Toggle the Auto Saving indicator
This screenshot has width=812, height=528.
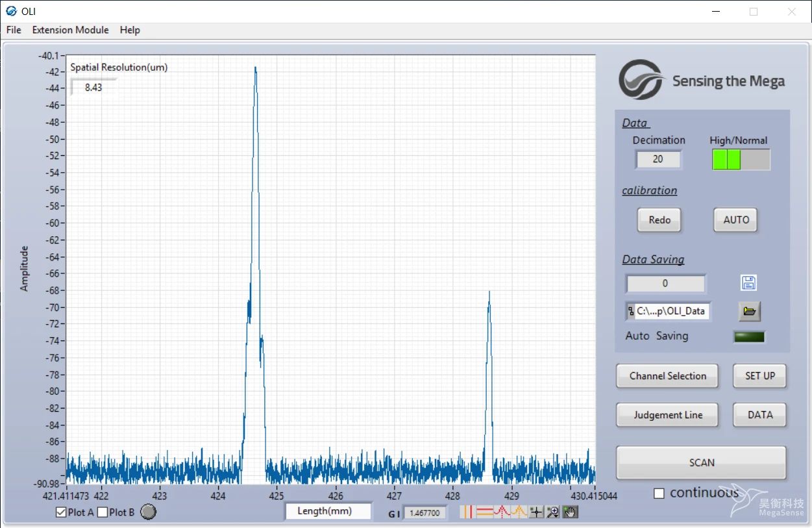click(749, 336)
